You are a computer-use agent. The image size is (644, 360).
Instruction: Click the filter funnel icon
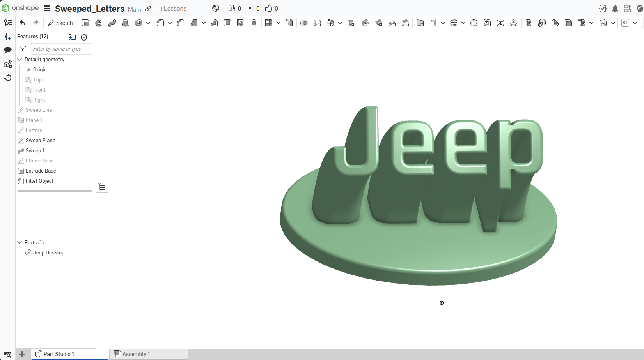pyautogui.click(x=23, y=49)
